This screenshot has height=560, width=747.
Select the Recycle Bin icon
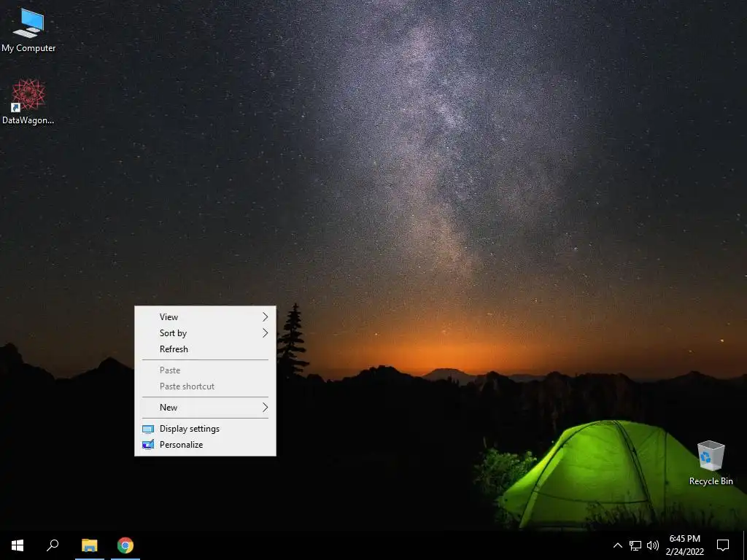[711, 463]
